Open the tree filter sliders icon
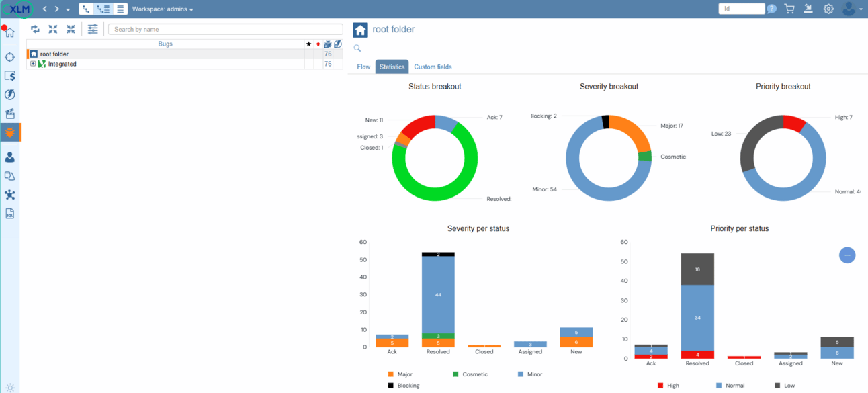 point(93,29)
